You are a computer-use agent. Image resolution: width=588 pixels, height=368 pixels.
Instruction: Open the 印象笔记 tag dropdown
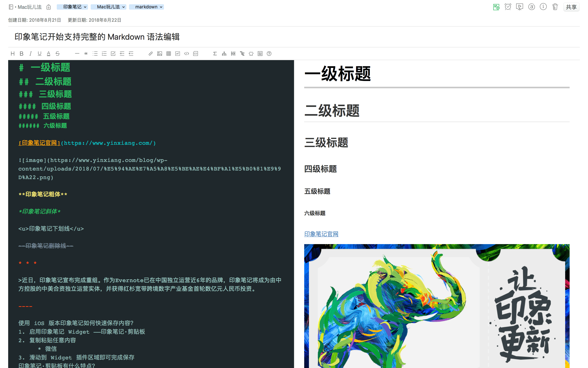click(72, 7)
